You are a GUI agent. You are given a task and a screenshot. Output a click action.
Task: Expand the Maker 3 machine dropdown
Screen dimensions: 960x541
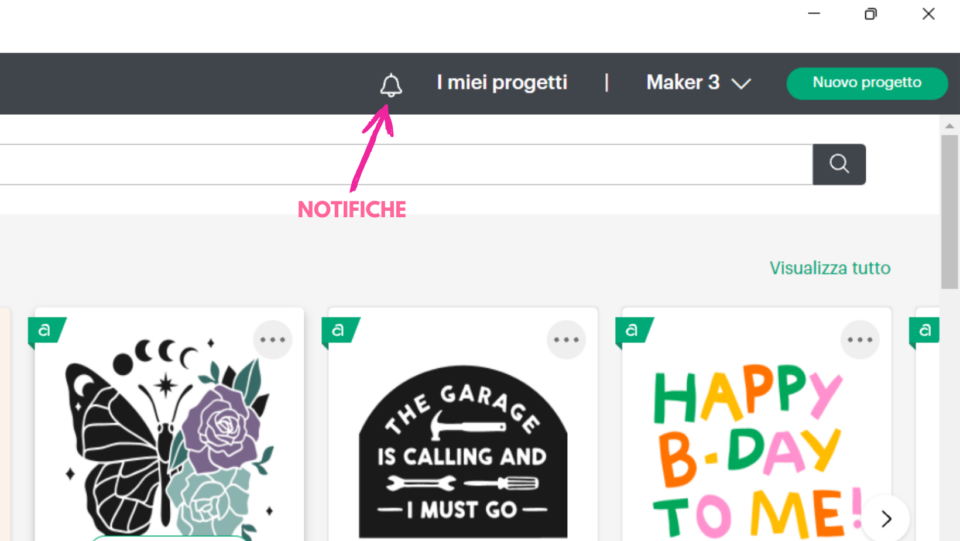(698, 83)
